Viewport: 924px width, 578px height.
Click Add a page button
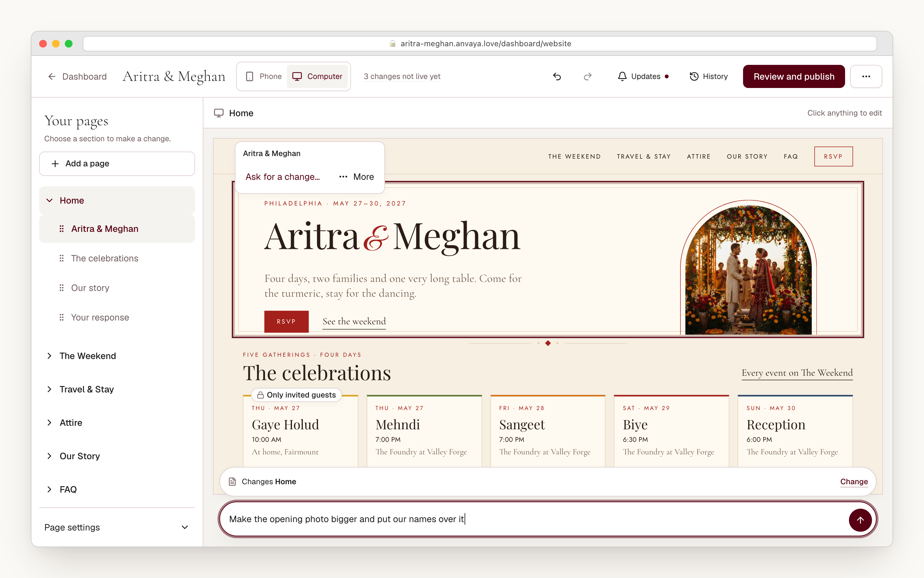click(x=117, y=164)
